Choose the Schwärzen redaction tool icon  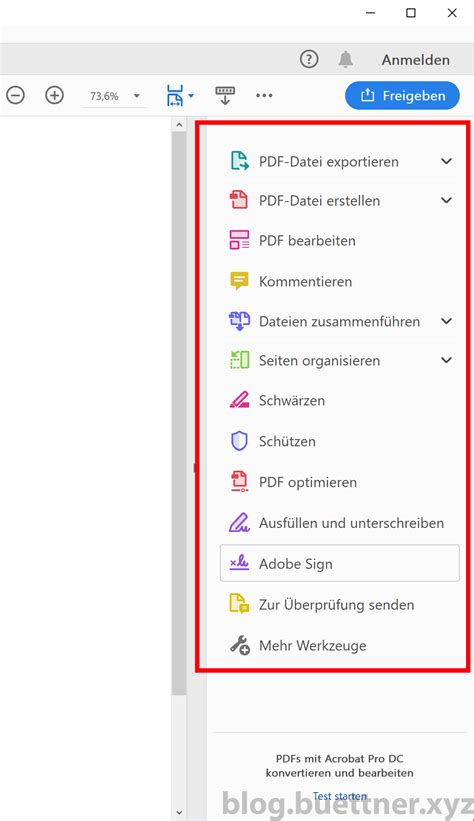(239, 400)
